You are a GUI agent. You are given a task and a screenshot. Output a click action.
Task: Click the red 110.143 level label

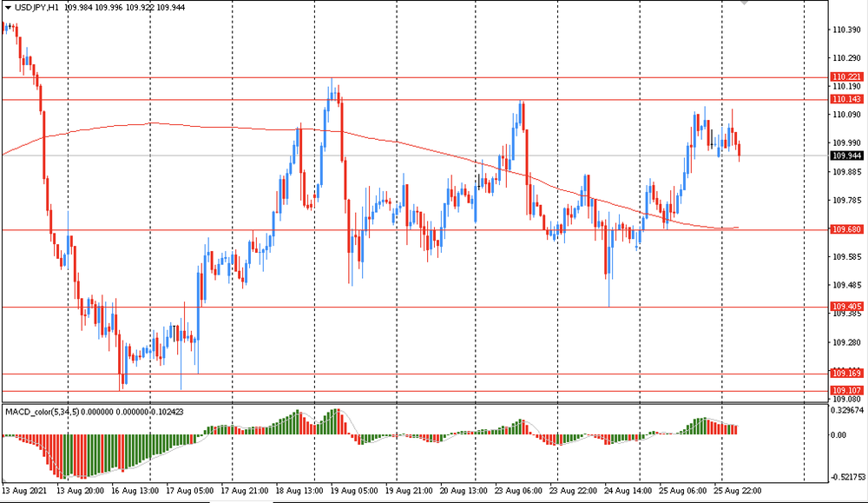coord(847,99)
